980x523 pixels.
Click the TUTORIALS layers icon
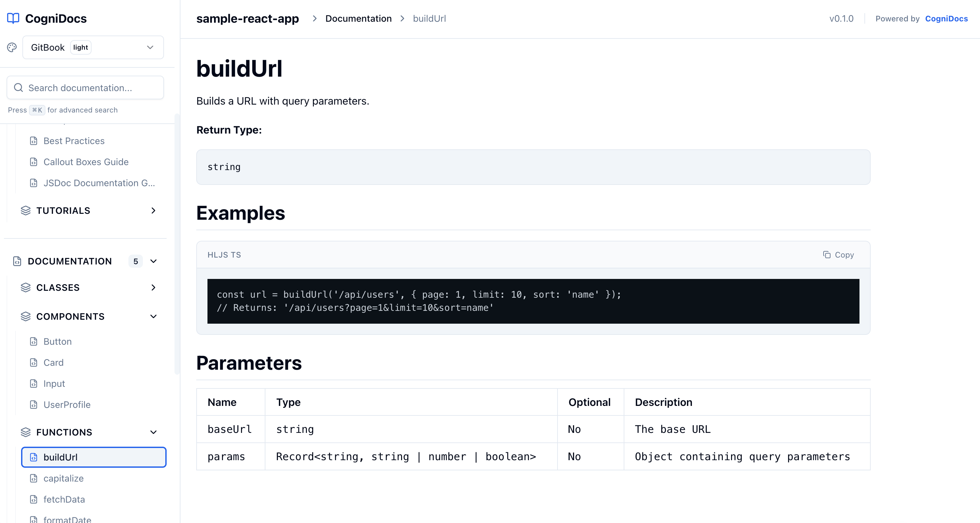[x=25, y=211]
